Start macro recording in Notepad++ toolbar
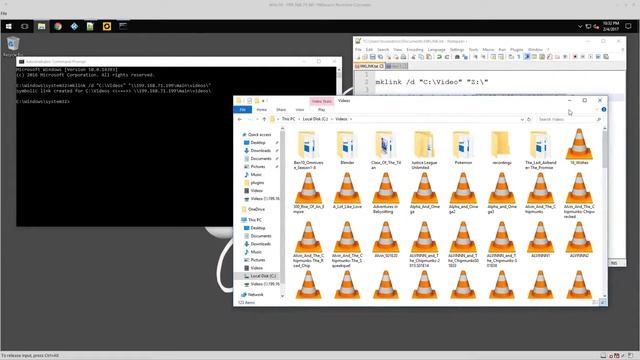Screen dimensions: 640x360 pyautogui.click(x=575, y=57)
